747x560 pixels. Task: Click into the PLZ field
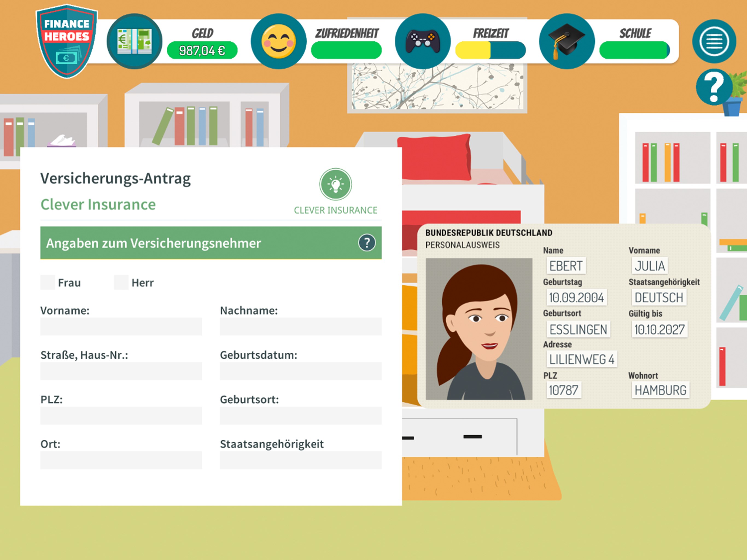pyautogui.click(x=121, y=415)
